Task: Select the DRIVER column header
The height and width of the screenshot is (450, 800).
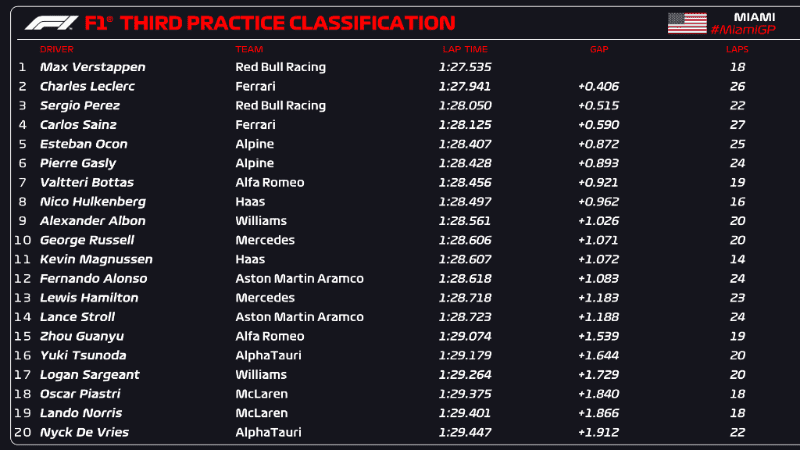Action: click(57, 49)
